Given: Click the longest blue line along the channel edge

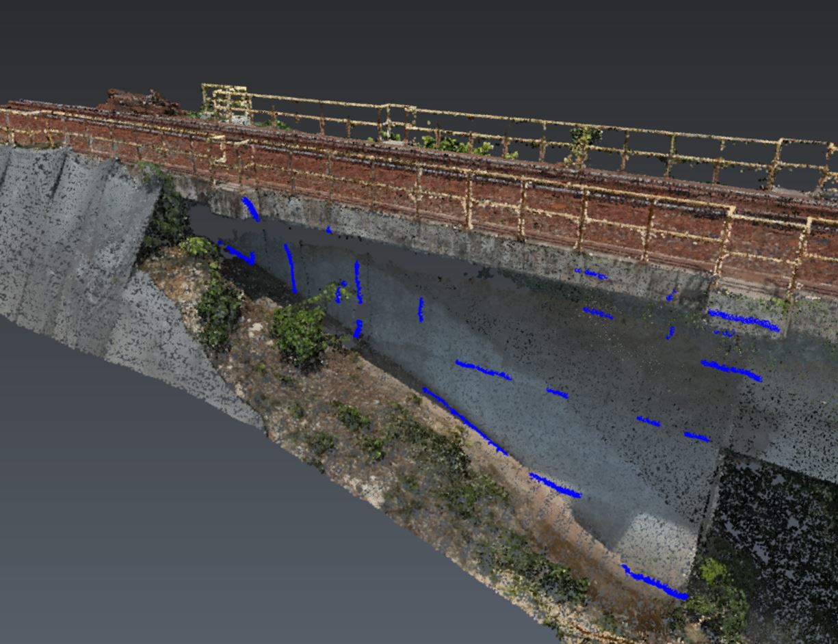Looking at the screenshot, I should [464, 420].
